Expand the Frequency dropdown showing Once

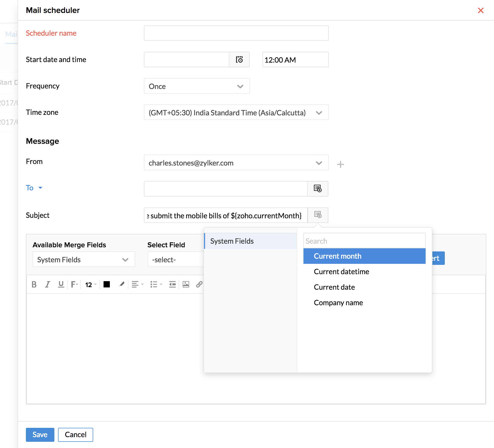click(x=197, y=86)
